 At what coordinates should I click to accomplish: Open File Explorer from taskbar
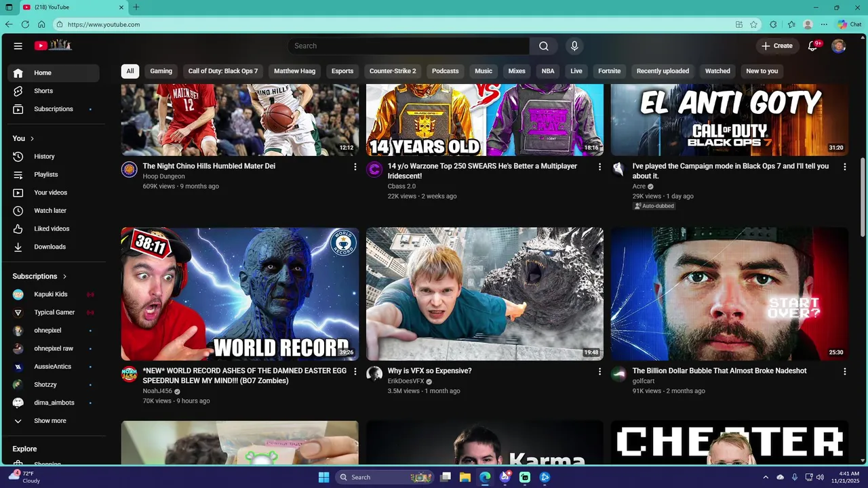pyautogui.click(x=465, y=477)
